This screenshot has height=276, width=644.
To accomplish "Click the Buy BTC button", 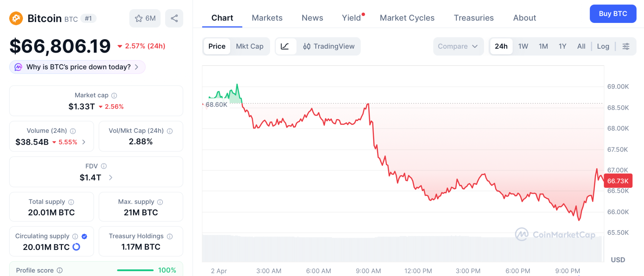I will click(x=613, y=14).
